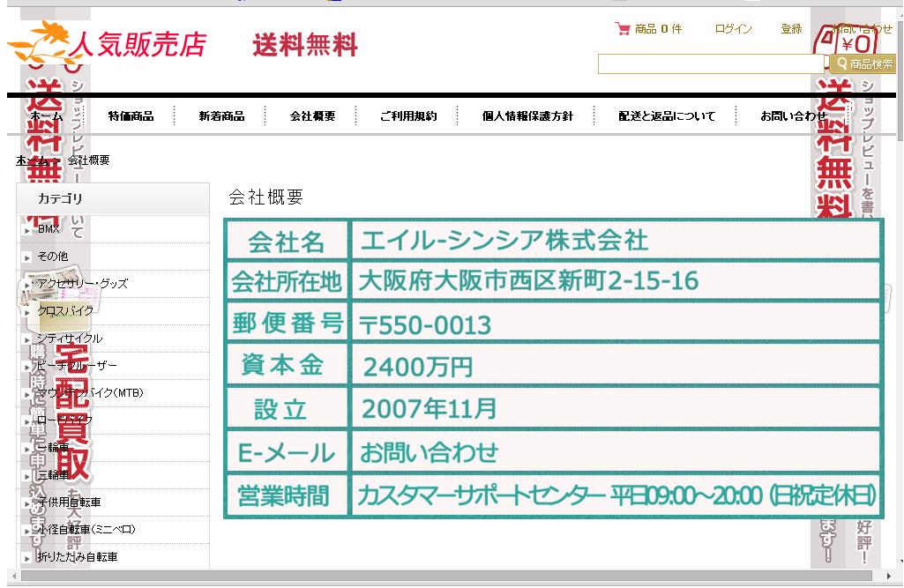Select the 小径自転車(ミニベロ) category
The image size is (904, 588).
pos(86,529)
